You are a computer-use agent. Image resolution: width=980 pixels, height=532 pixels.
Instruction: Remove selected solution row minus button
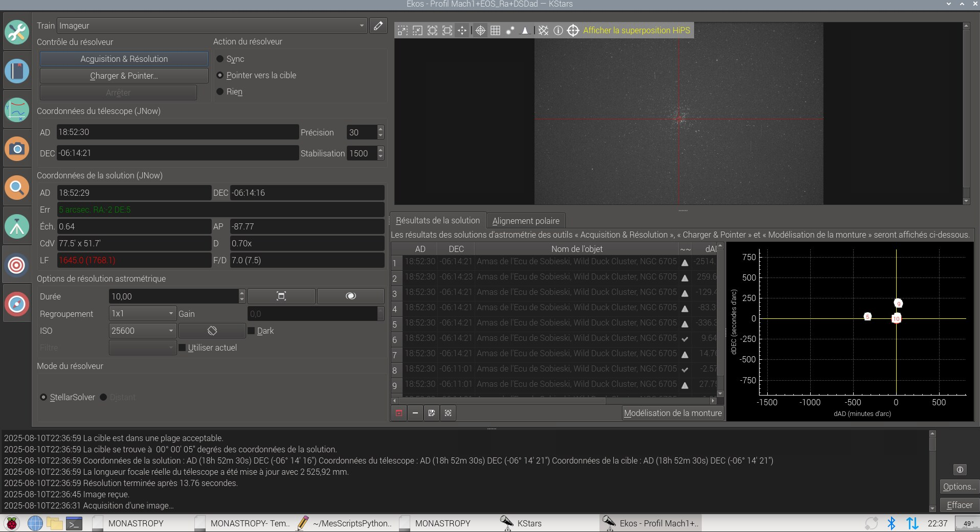415,413
